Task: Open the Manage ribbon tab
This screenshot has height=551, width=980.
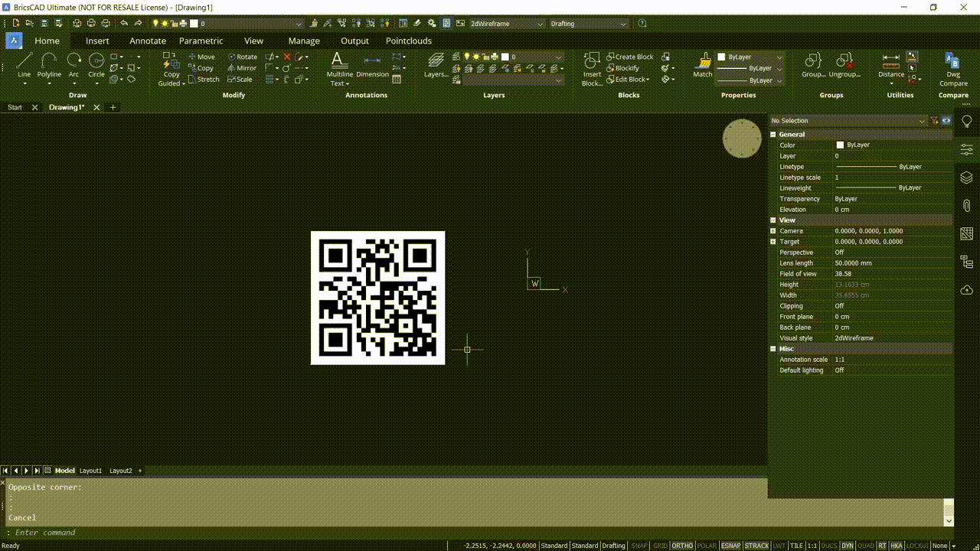Action: pyautogui.click(x=304, y=41)
